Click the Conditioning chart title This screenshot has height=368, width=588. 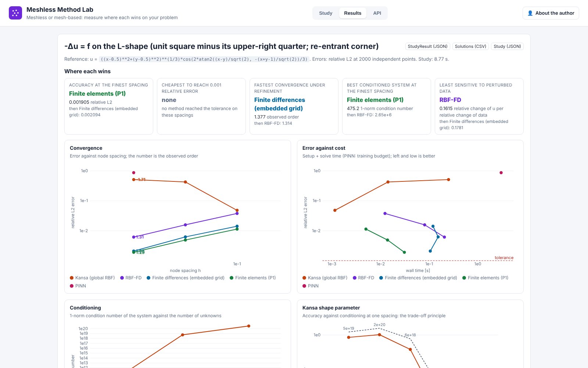pyautogui.click(x=85, y=308)
